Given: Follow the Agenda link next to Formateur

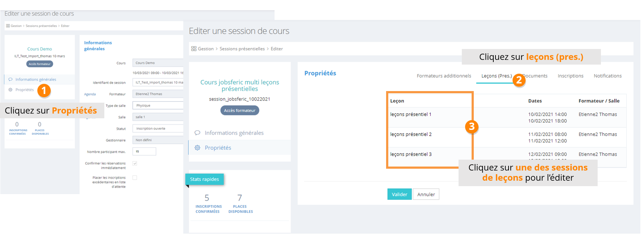Looking at the screenshot, I should (x=90, y=94).
